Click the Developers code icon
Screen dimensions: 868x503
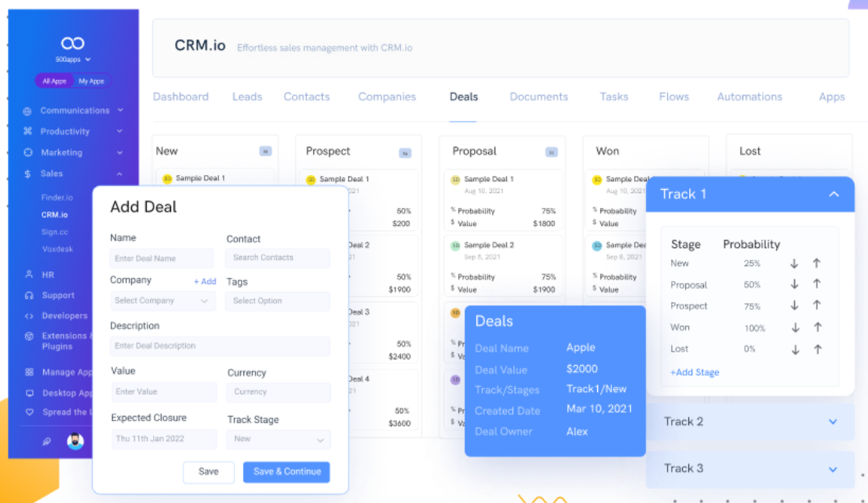[29, 316]
